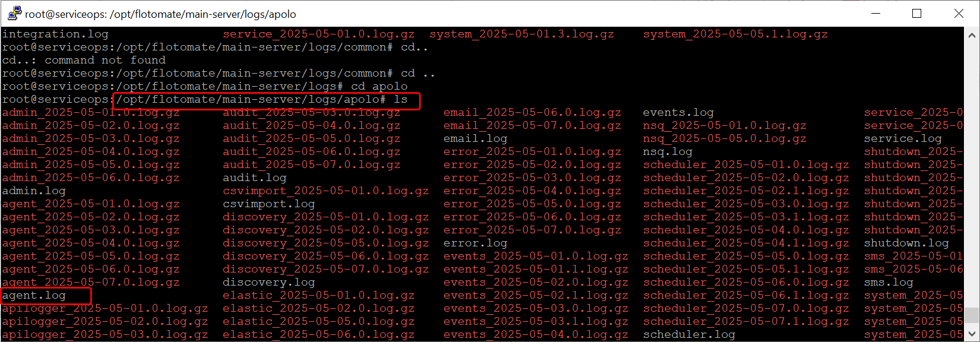This screenshot has height=342, width=980.
Task: Click audit_2025-05-07.0.log.gz
Action: [x=312, y=164]
